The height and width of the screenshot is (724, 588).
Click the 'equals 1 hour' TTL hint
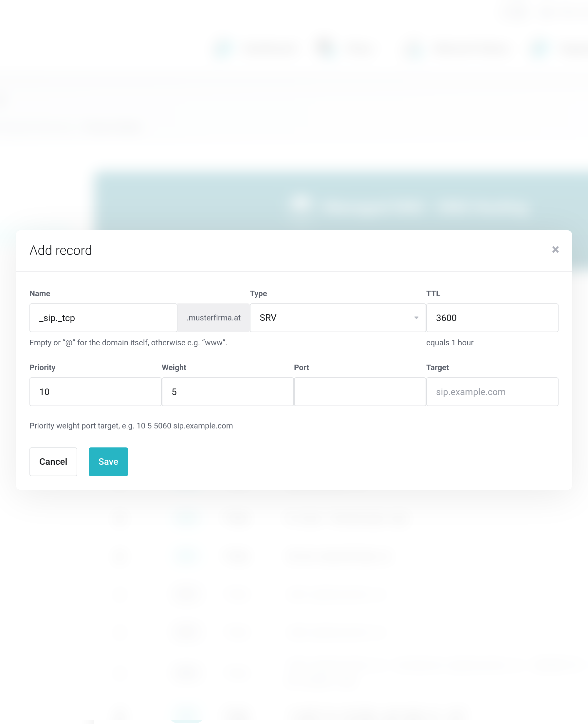[450, 343]
